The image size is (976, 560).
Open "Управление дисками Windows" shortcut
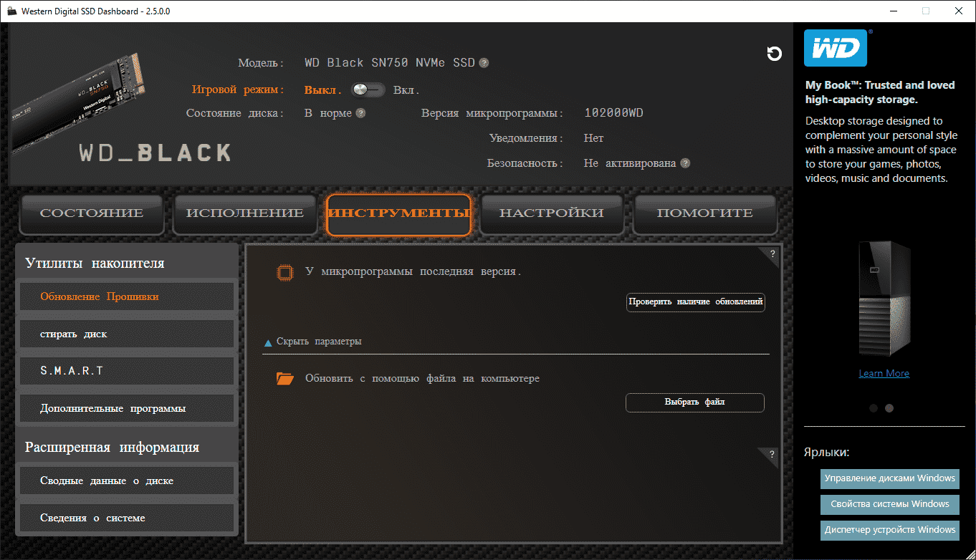(x=889, y=478)
